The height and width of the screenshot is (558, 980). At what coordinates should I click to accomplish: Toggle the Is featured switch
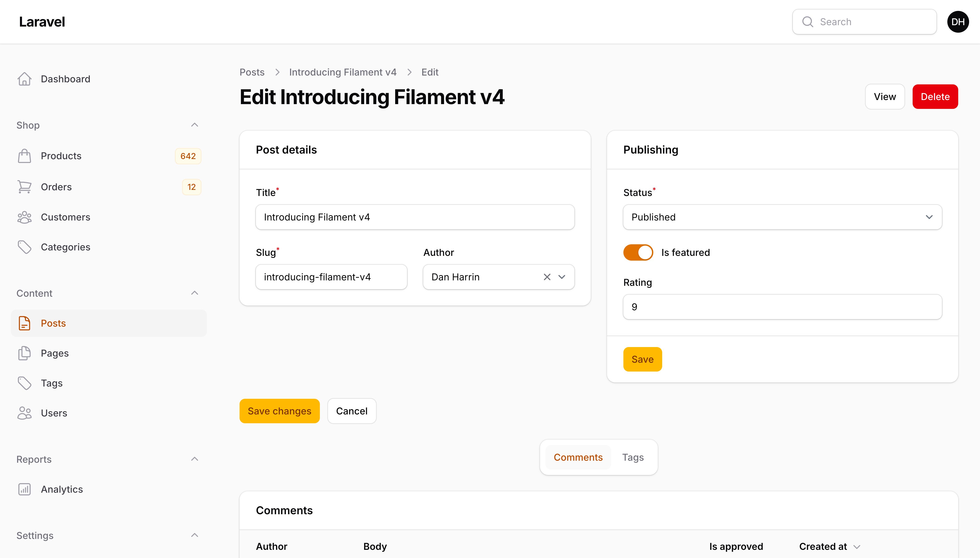638,252
